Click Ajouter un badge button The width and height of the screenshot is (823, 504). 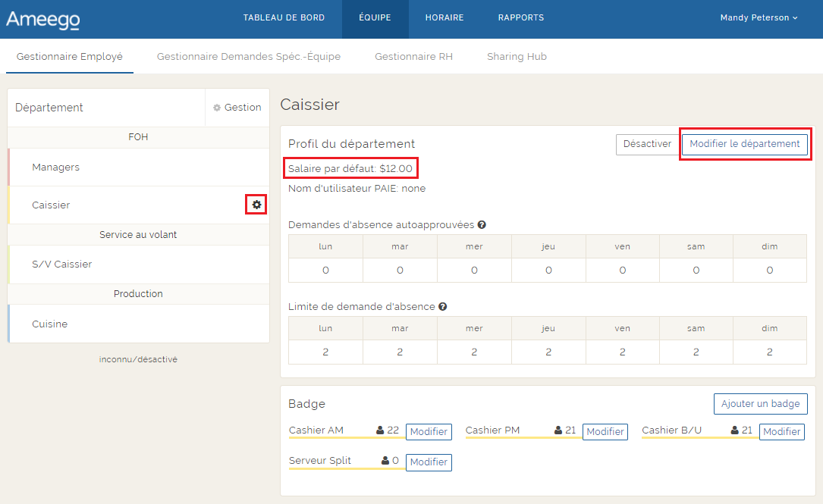coord(760,404)
